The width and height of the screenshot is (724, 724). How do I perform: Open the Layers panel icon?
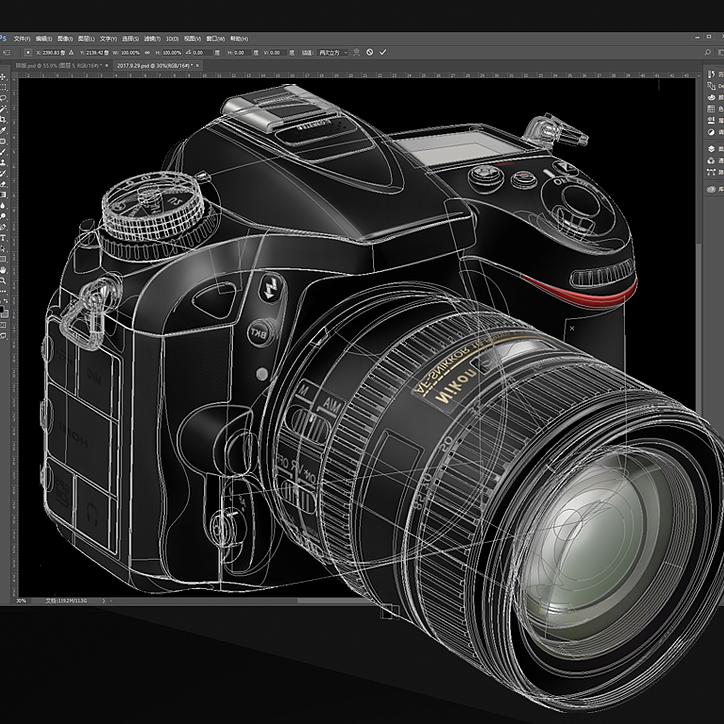(712, 147)
